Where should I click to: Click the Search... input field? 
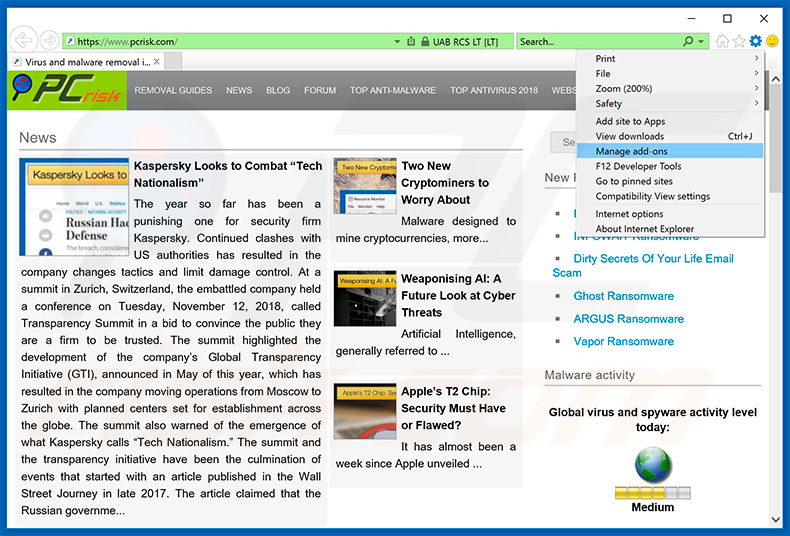click(600, 41)
